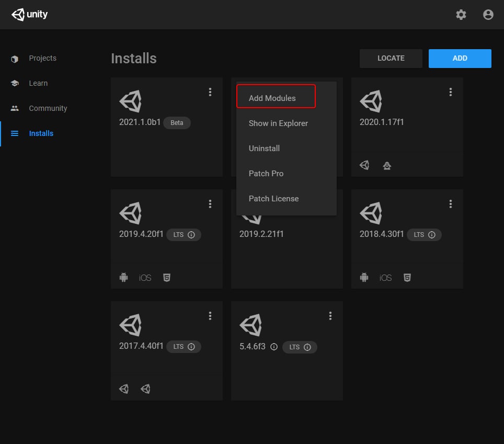Click Linux penguin module icon on 2020.1.17f1
The image size is (504, 444).
pos(387,166)
